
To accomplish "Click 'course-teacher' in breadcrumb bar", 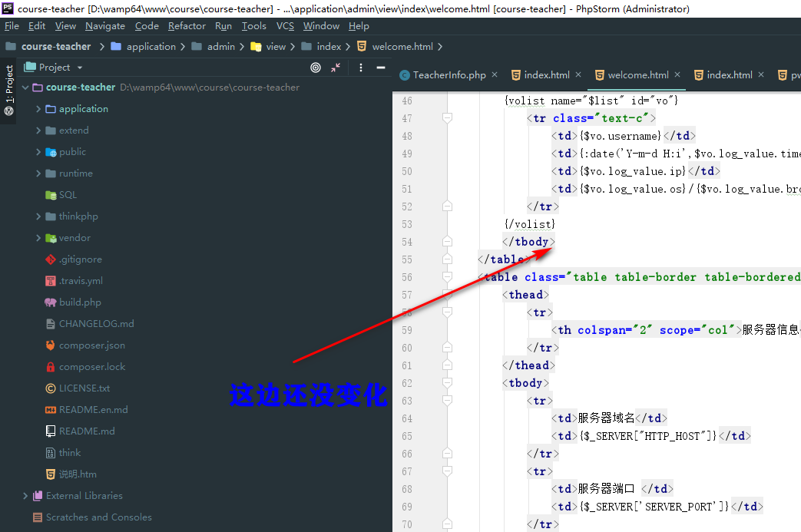I will point(56,47).
